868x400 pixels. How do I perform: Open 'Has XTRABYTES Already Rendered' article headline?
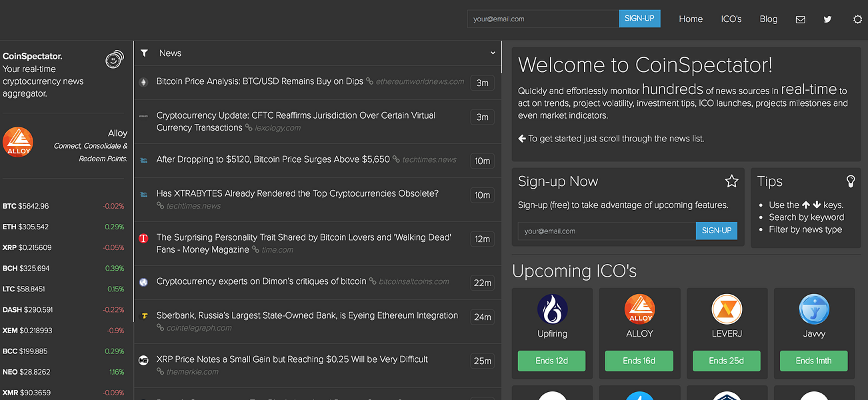[x=297, y=193]
